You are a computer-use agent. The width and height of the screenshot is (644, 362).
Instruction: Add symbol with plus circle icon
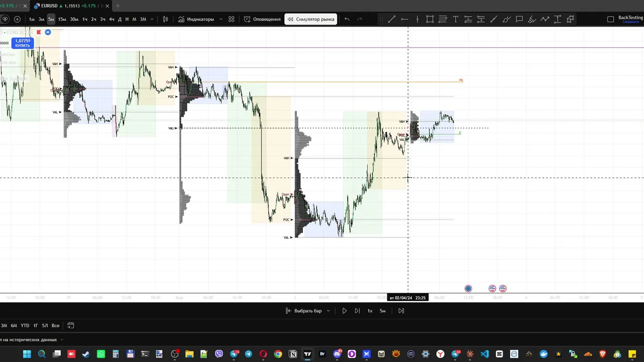(x=17, y=19)
